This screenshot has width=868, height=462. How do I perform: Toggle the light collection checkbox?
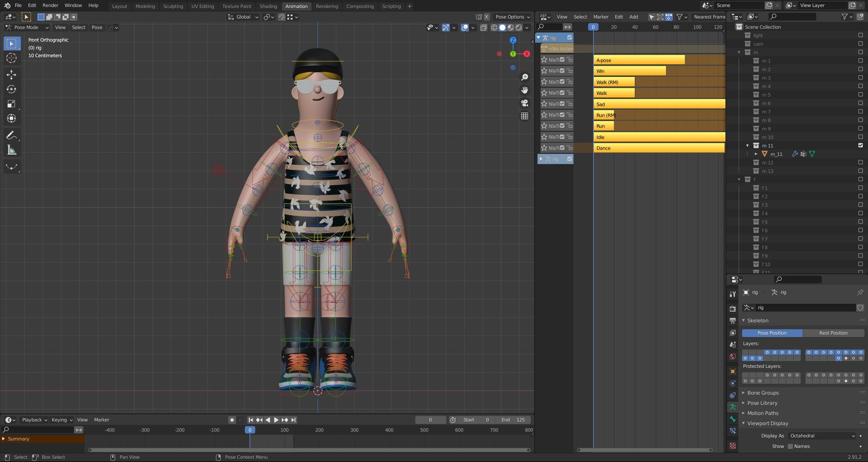(x=860, y=35)
